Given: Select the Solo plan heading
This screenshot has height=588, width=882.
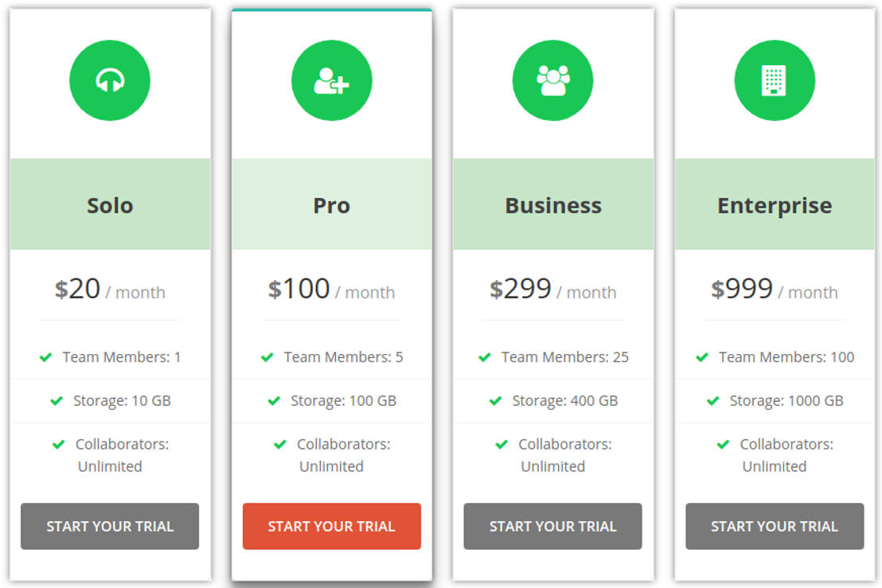Looking at the screenshot, I should 110,205.
